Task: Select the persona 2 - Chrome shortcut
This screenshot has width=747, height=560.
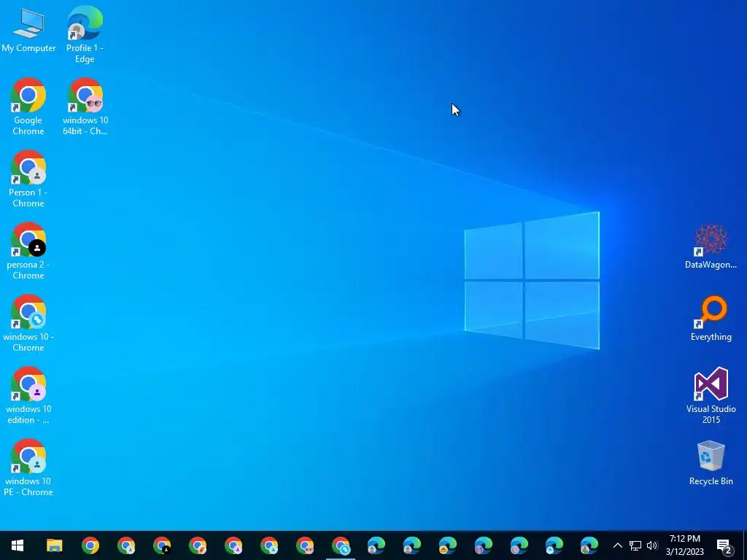Action: coord(28,252)
